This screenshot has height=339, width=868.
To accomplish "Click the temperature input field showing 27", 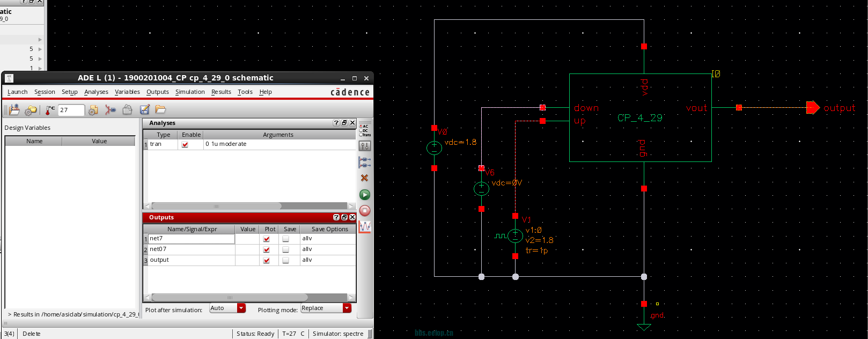I will 71,110.
